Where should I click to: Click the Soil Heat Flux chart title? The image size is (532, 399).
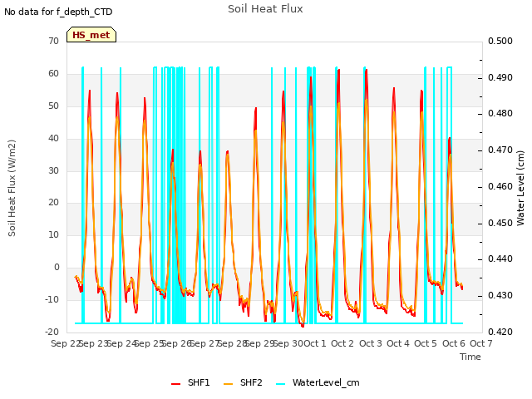coord(265,9)
